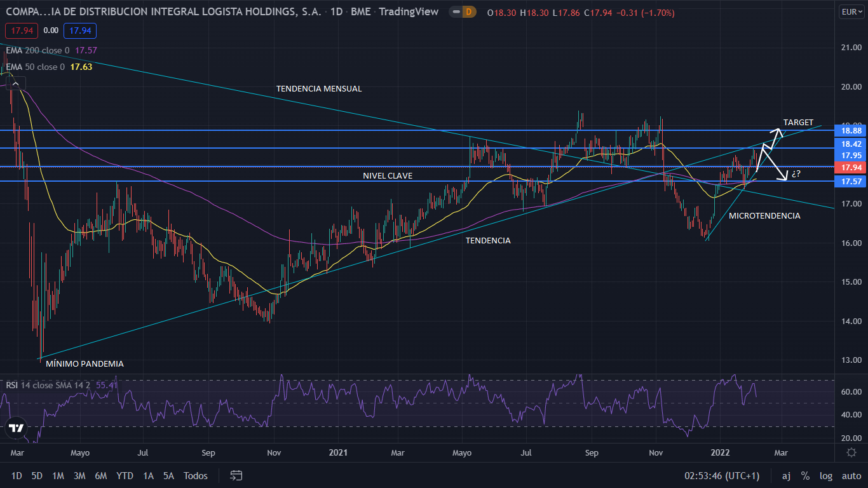Open chart settings gear icon

[851, 452]
